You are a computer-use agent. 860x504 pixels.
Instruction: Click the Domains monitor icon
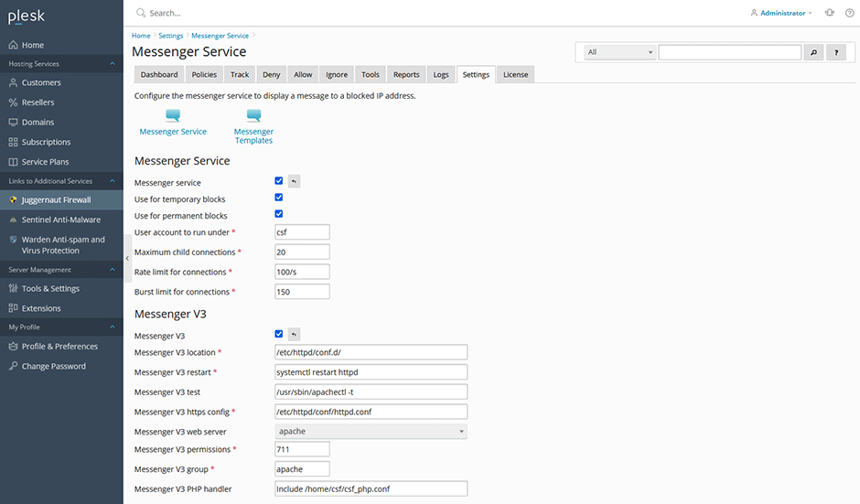coord(13,122)
